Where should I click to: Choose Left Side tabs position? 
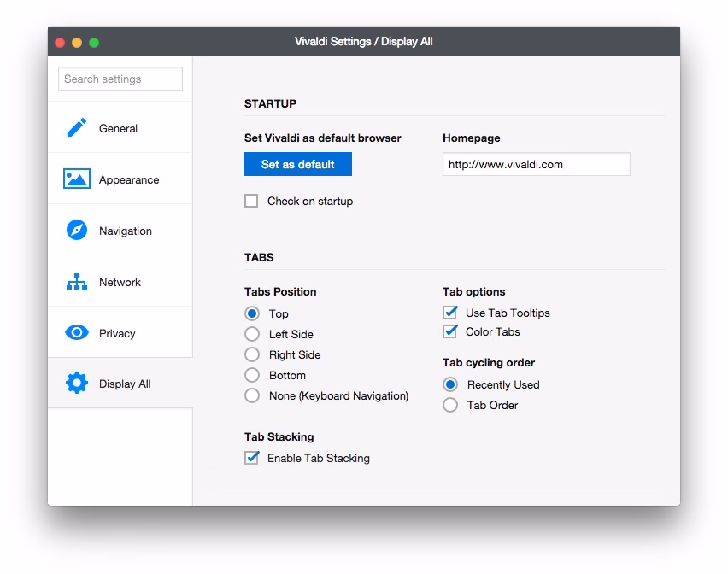252,334
